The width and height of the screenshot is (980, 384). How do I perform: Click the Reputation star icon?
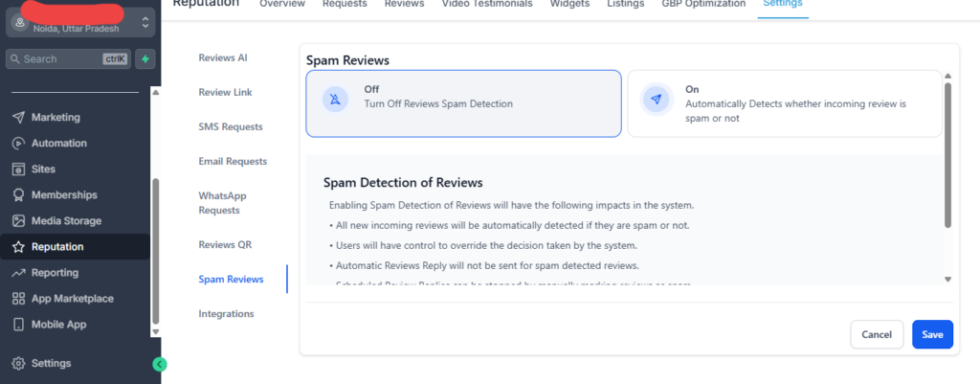(19, 246)
